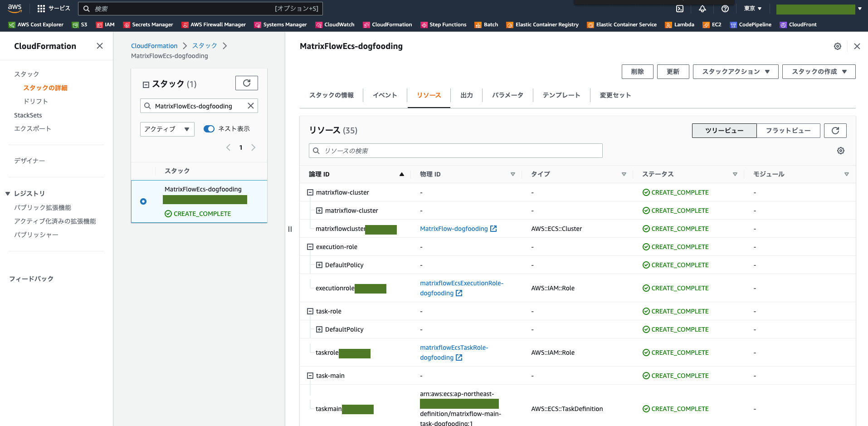
Task: Launch CloudShell from the top bar
Action: pyautogui.click(x=680, y=9)
